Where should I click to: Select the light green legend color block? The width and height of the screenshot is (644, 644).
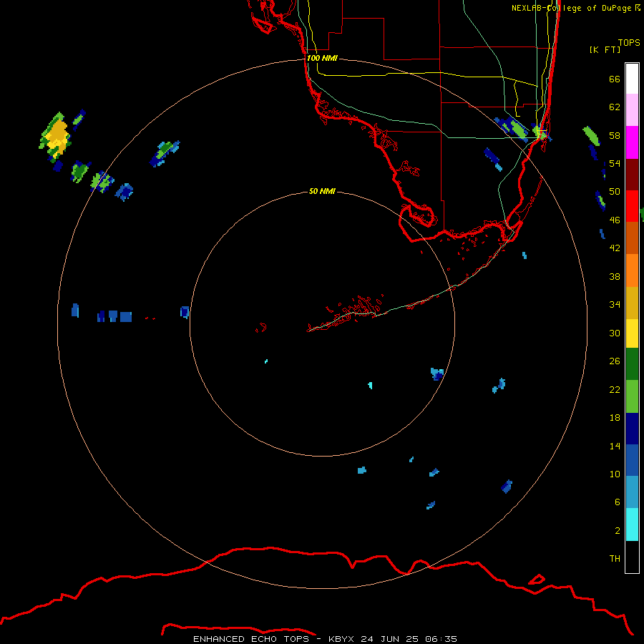coord(632,396)
